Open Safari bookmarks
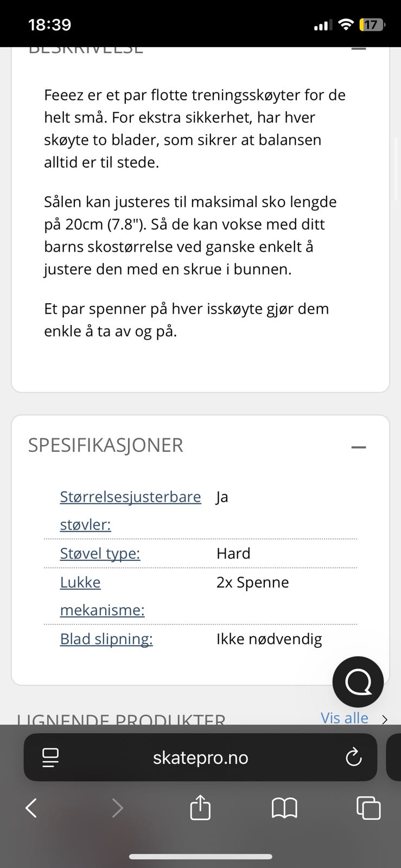401x868 pixels. [x=284, y=808]
